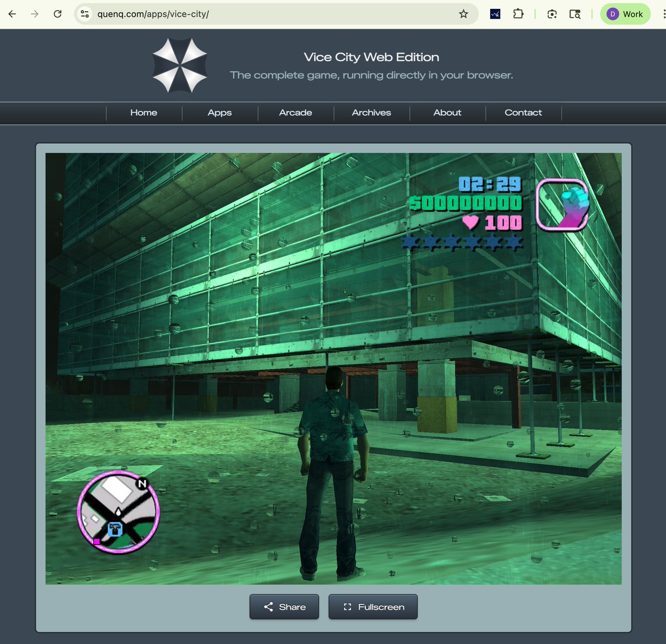Click the pink square marker on minimap
666x644 pixels.
click(x=97, y=541)
